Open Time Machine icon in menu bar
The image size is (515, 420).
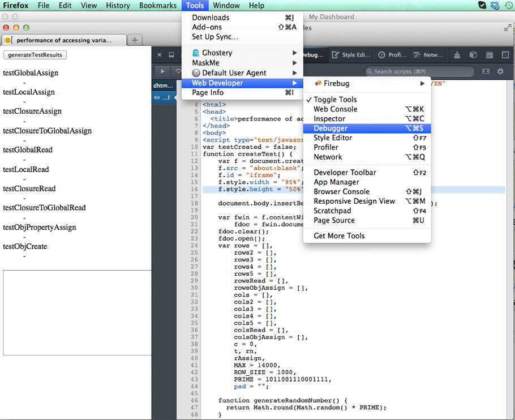[x=508, y=6]
